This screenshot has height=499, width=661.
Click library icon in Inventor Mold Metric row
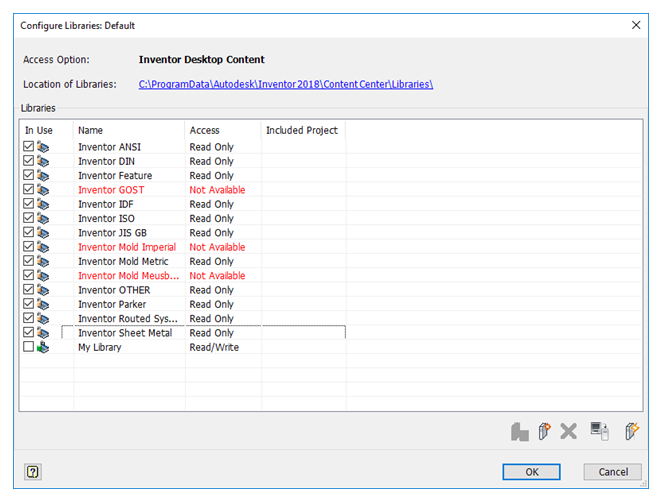coord(43,262)
